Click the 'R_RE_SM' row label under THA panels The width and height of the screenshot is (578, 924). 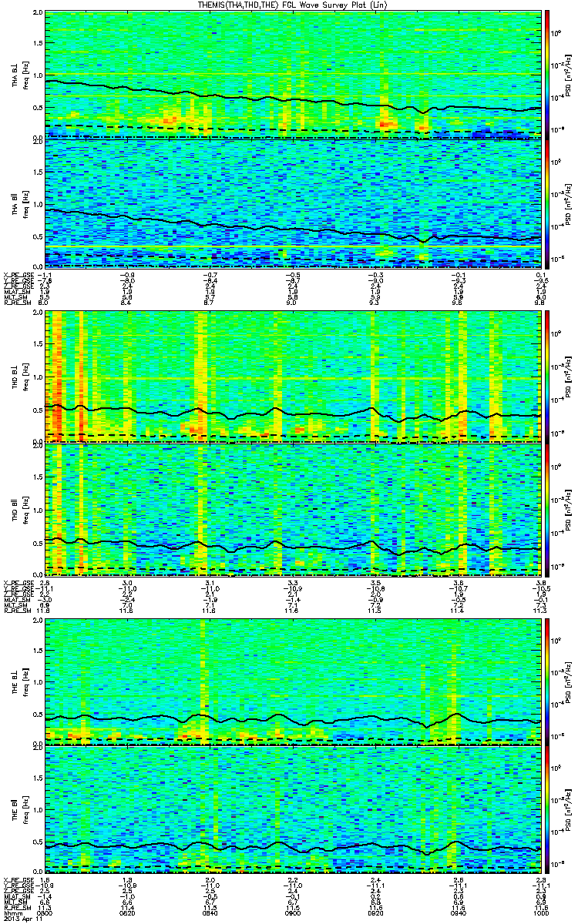(x=16, y=303)
